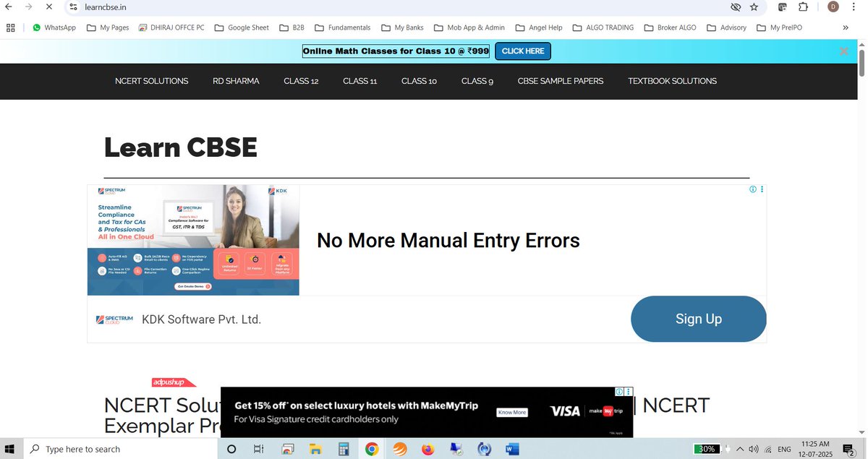Open the Broker ALGO bookmark folder

670,27
